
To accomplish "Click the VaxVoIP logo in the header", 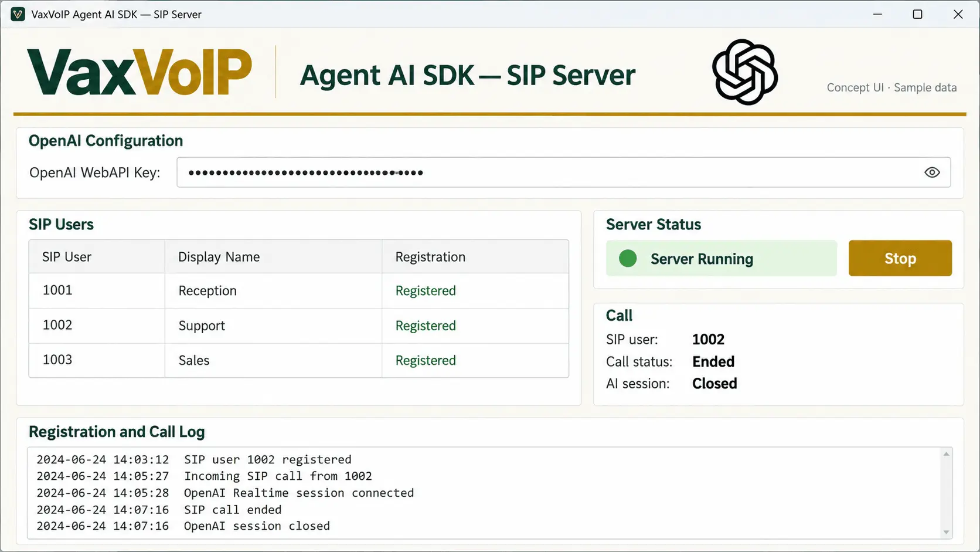I will point(139,72).
